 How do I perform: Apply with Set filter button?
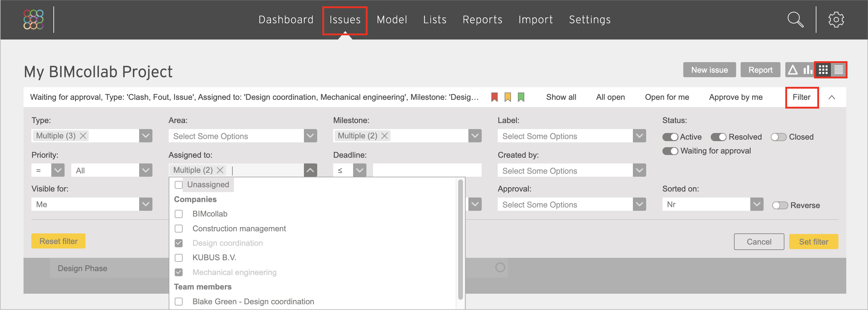pyautogui.click(x=813, y=242)
